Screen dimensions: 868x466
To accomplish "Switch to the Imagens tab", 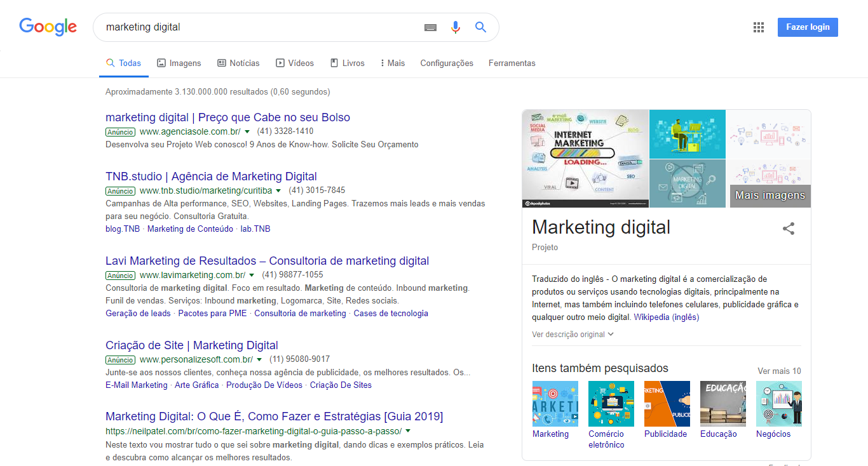I will (179, 63).
